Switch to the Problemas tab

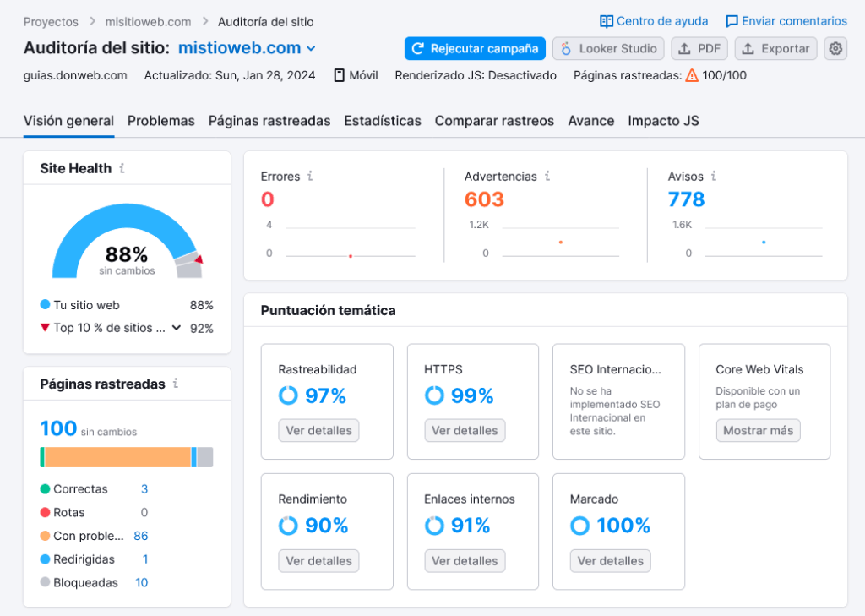click(x=160, y=121)
